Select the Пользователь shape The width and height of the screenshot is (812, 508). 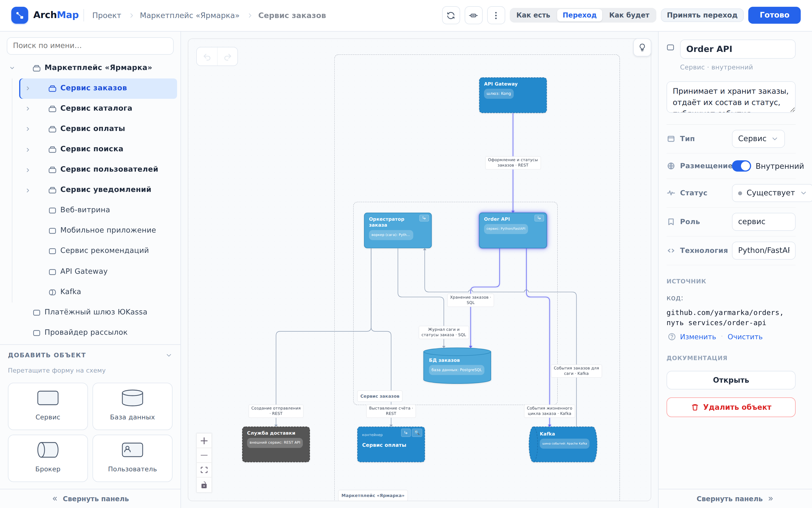[x=132, y=458]
